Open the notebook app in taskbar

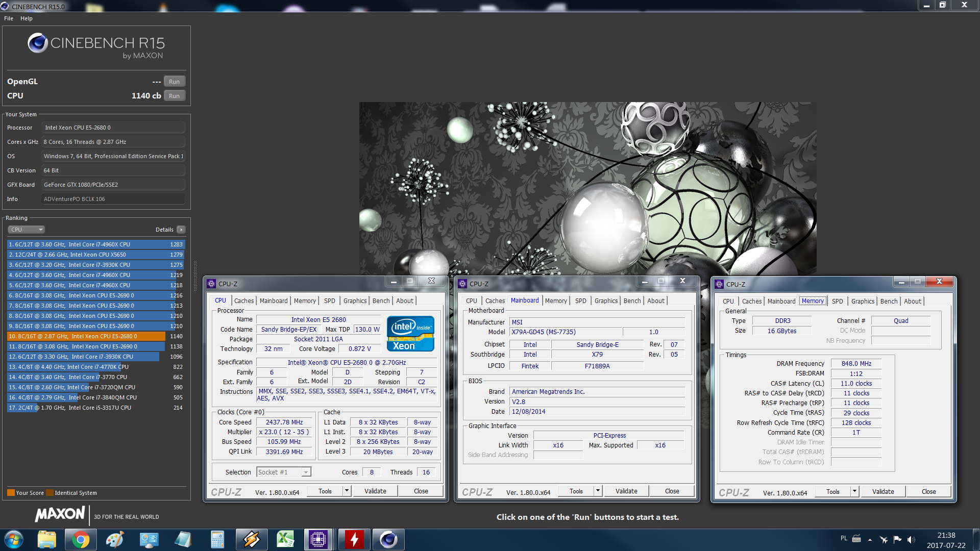[183, 539]
